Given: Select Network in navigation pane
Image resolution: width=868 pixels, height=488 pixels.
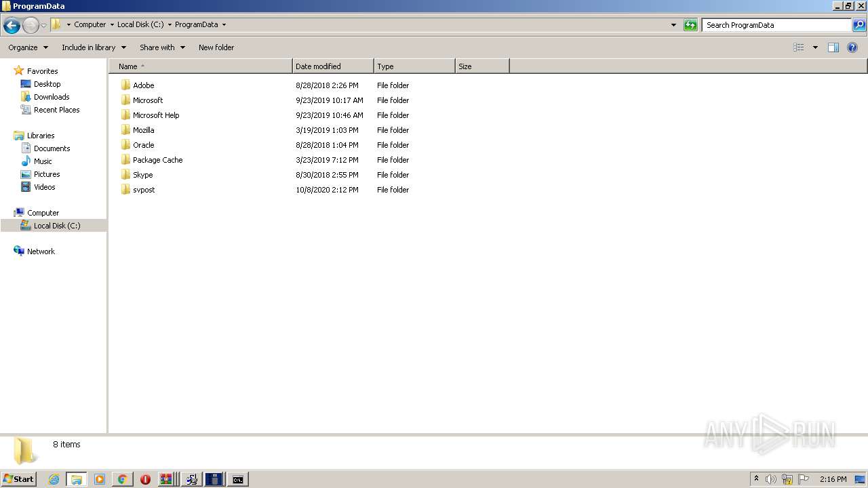Looking at the screenshot, I should (x=41, y=251).
